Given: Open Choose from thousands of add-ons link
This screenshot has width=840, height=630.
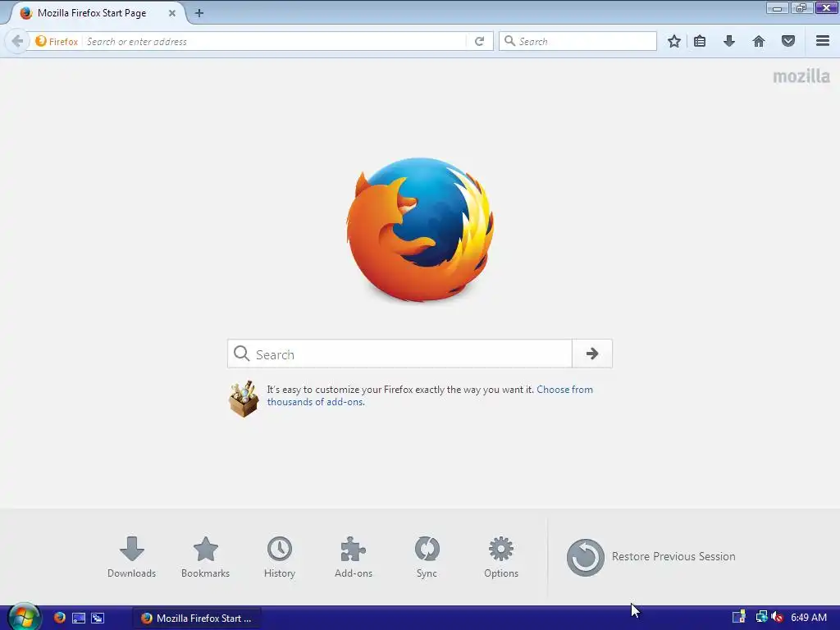Looking at the screenshot, I should [430, 396].
